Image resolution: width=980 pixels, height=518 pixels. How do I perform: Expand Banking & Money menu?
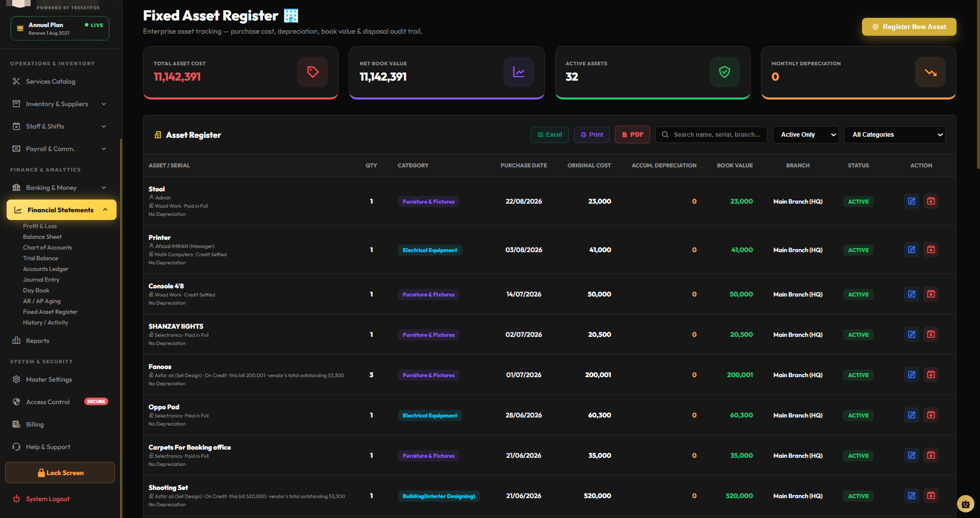pyautogui.click(x=61, y=188)
